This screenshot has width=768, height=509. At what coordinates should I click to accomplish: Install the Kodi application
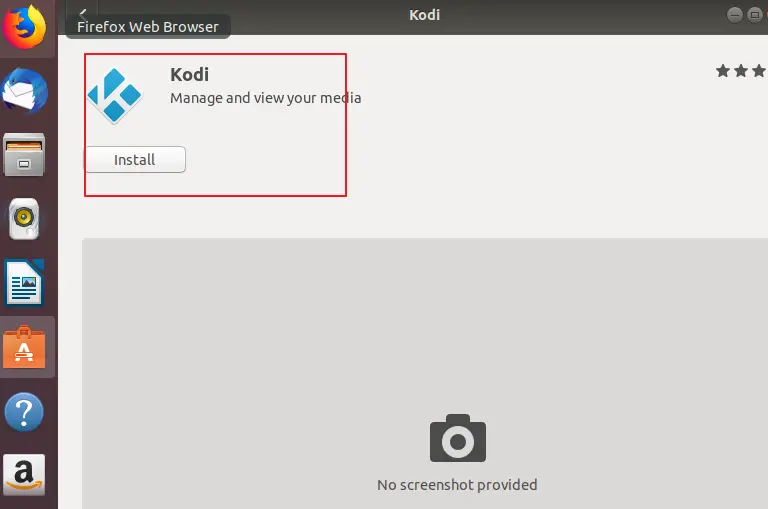point(135,159)
